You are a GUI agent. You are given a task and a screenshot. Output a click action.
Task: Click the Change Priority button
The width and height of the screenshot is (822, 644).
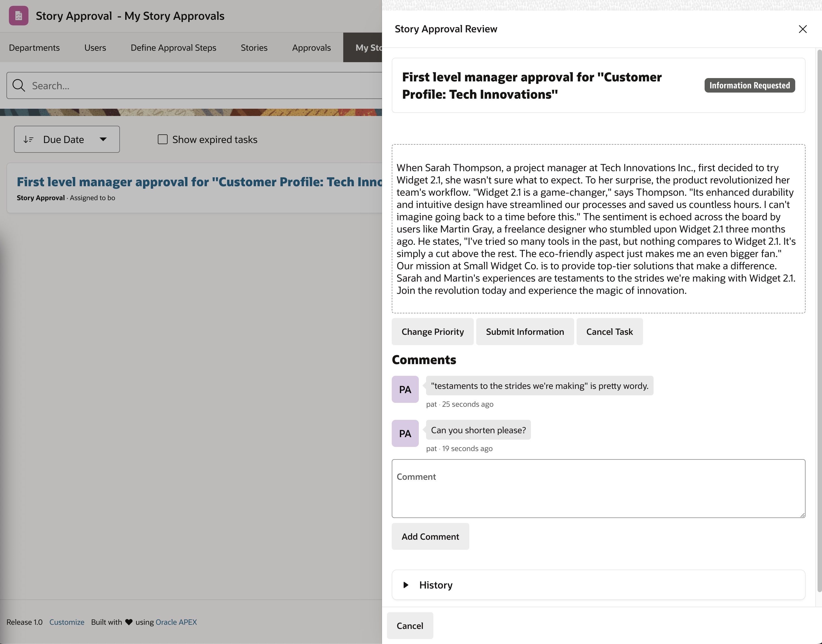pyautogui.click(x=432, y=332)
